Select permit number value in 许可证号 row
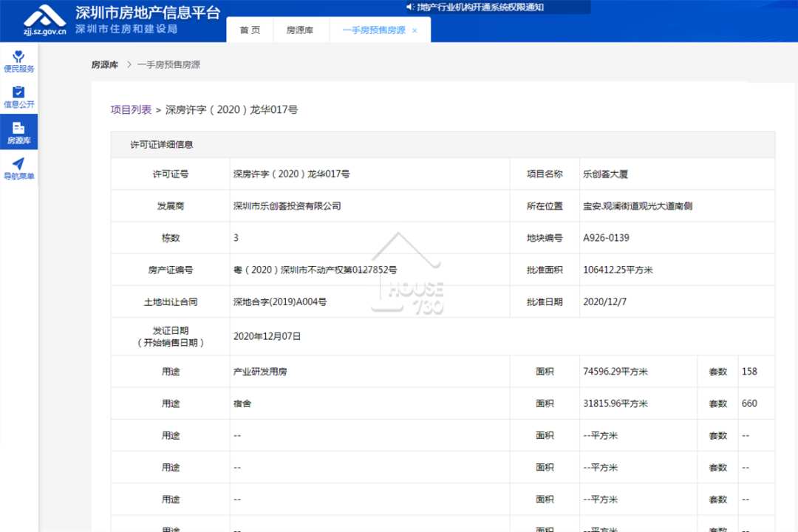This screenshot has width=798, height=532. click(x=292, y=174)
